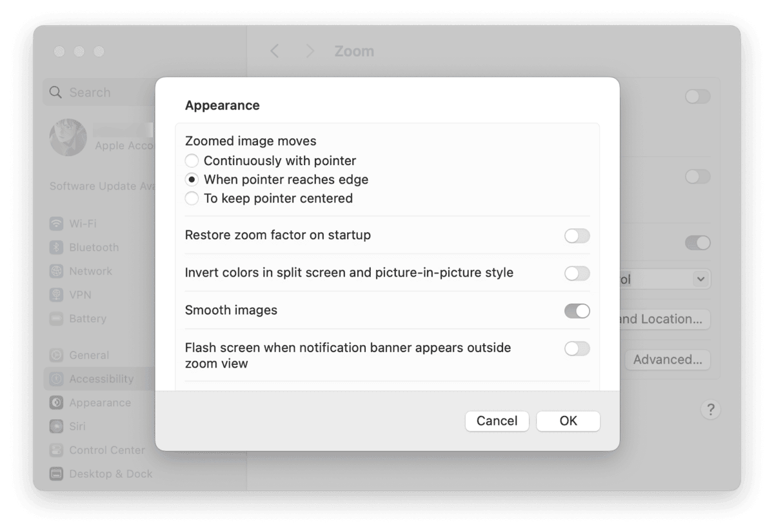Click the Appearance heading in dialog

223,105
